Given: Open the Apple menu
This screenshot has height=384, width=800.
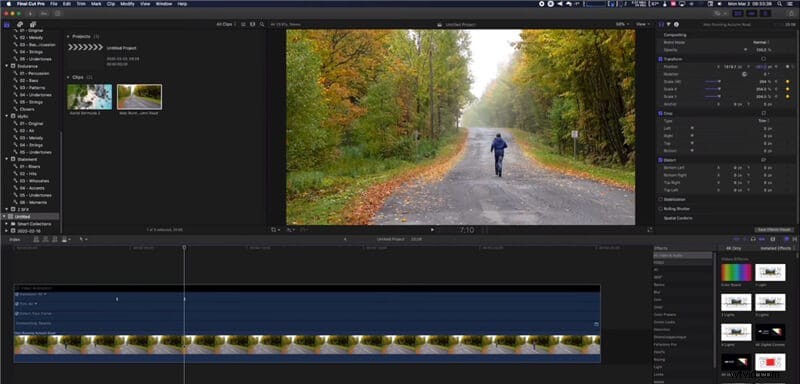Looking at the screenshot, I should pyautogui.click(x=8, y=4).
